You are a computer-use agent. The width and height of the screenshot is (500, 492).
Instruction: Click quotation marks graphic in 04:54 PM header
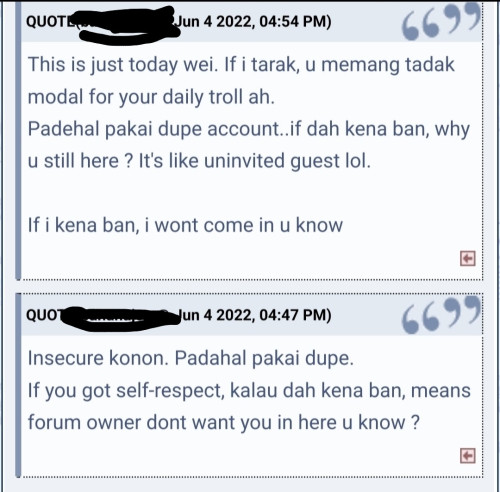pos(441,22)
